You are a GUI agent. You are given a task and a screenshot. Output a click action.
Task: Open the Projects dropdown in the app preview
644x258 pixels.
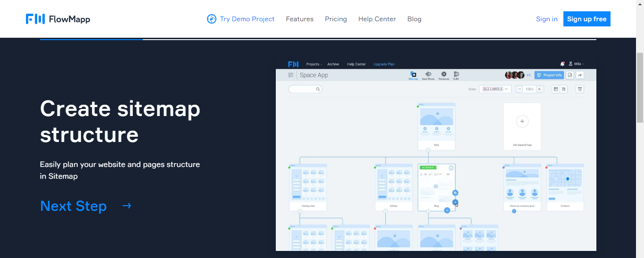[x=314, y=64]
